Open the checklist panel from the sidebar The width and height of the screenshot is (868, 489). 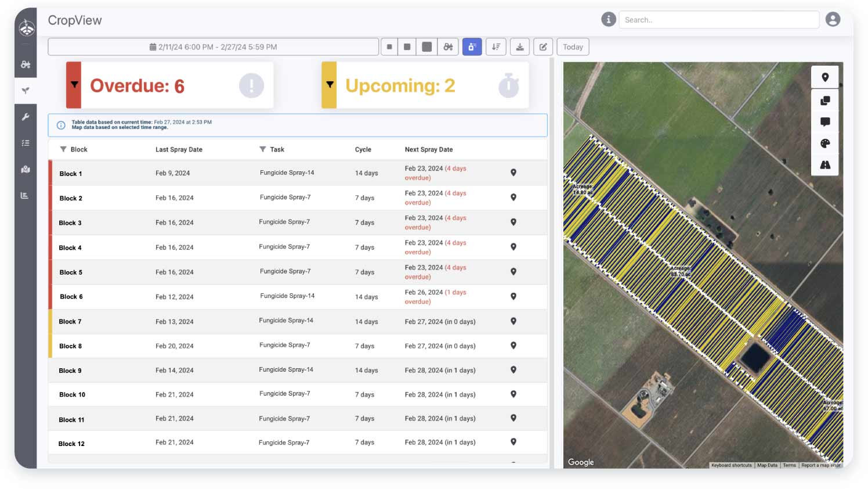(x=26, y=143)
